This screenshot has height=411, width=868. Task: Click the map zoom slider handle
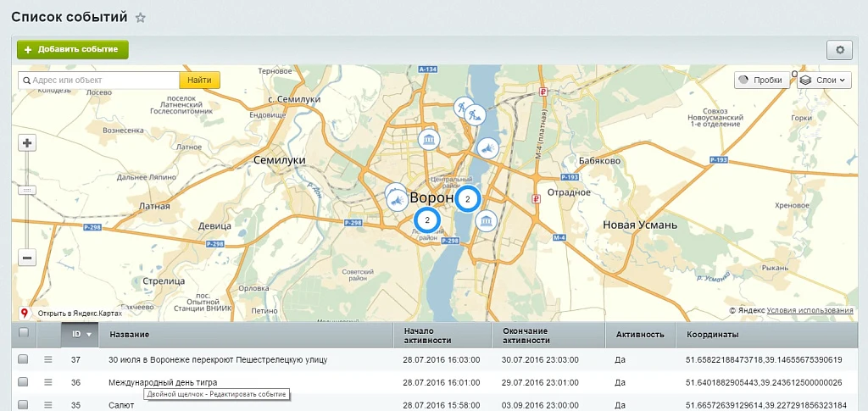(27, 191)
